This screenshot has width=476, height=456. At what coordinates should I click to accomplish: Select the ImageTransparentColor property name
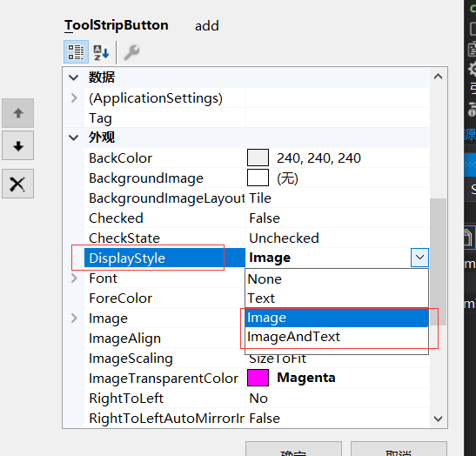click(x=164, y=379)
